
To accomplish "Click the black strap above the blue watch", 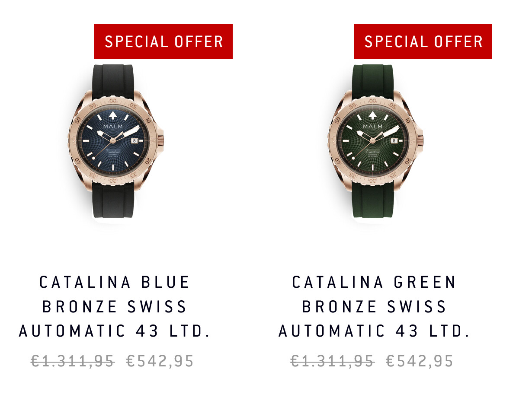I will pos(113,78).
